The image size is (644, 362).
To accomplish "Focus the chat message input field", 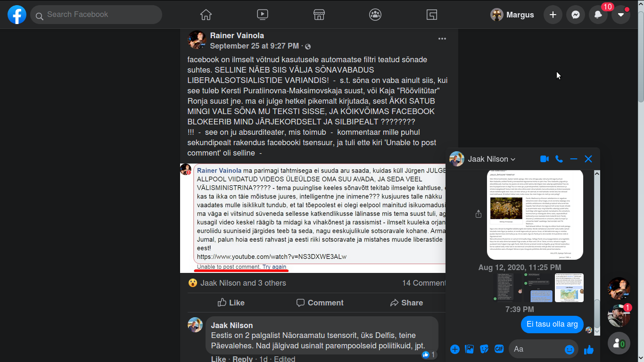I will 537,349.
